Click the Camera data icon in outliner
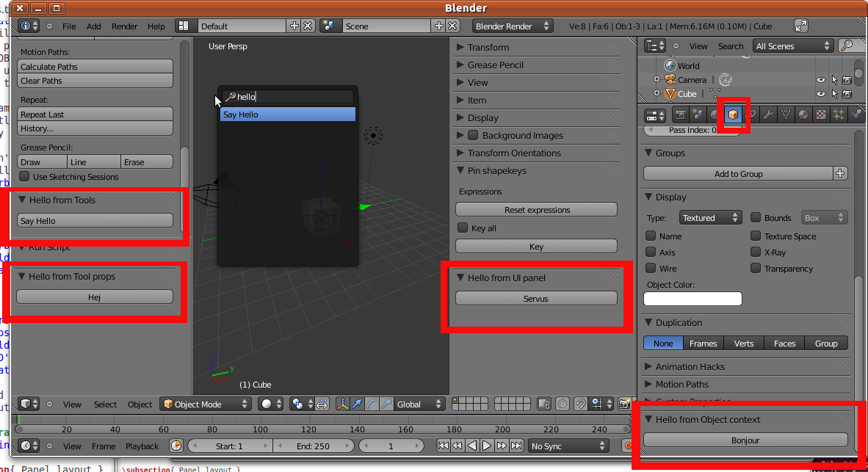868x472 pixels. tap(726, 80)
